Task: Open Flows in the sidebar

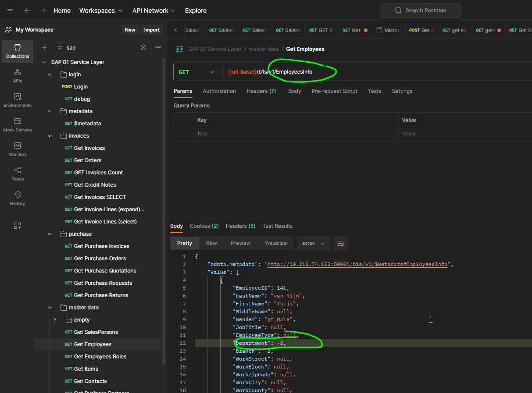Action: pos(18,174)
